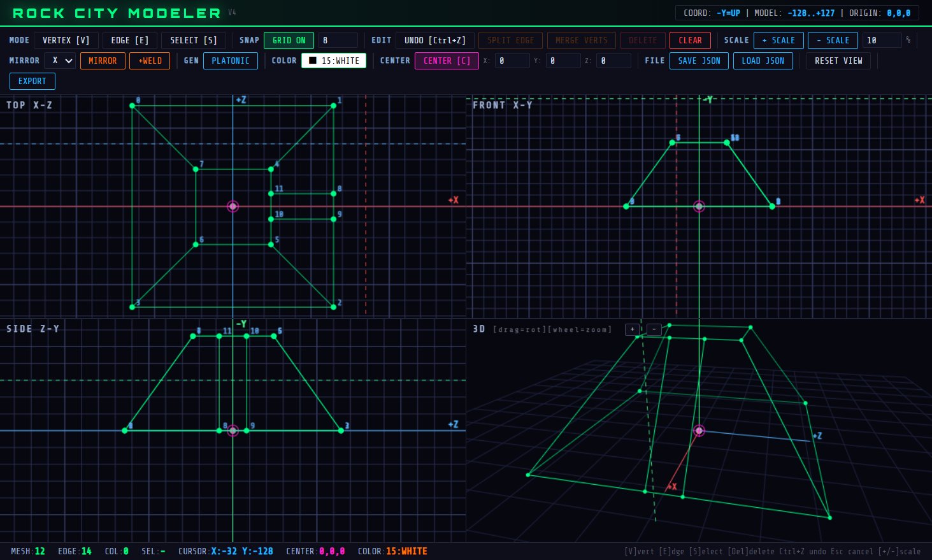Click the origin marker in Front X-Y view
The height and width of the screenshot is (560, 932).
tap(699, 206)
